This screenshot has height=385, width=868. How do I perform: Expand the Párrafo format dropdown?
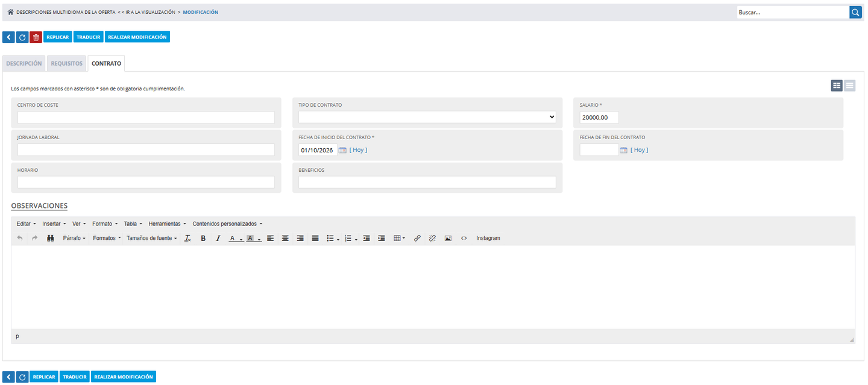74,239
